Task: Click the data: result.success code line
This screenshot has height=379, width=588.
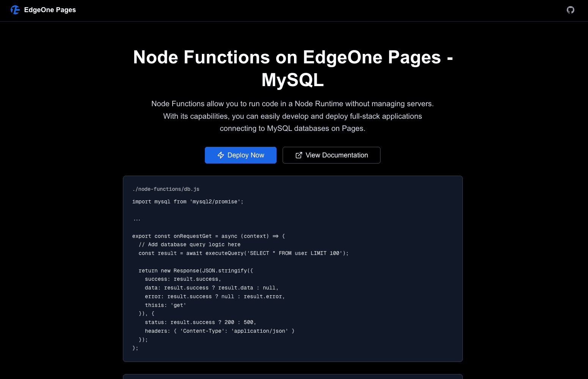Action: click(x=211, y=288)
